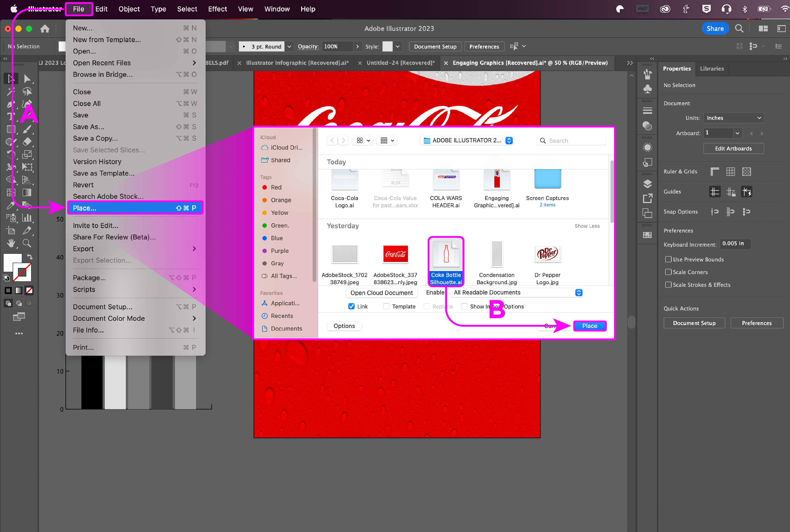Viewport: 790px width, 532px height.
Task: Click the control bar Style swatch
Action: click(x=387, y=46)
